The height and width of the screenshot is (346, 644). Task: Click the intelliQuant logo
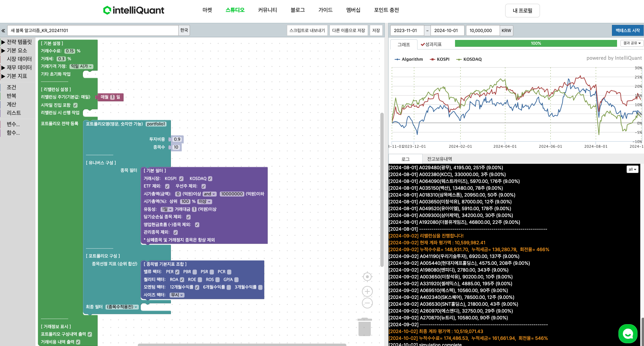pos(134,10)
